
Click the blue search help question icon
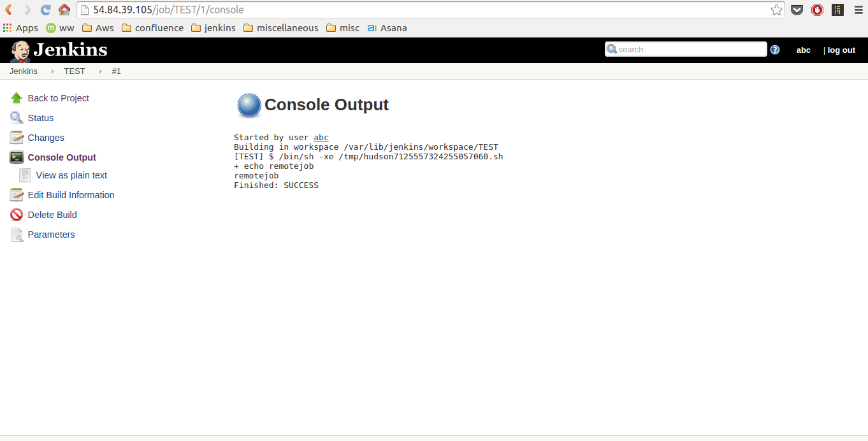775,50
